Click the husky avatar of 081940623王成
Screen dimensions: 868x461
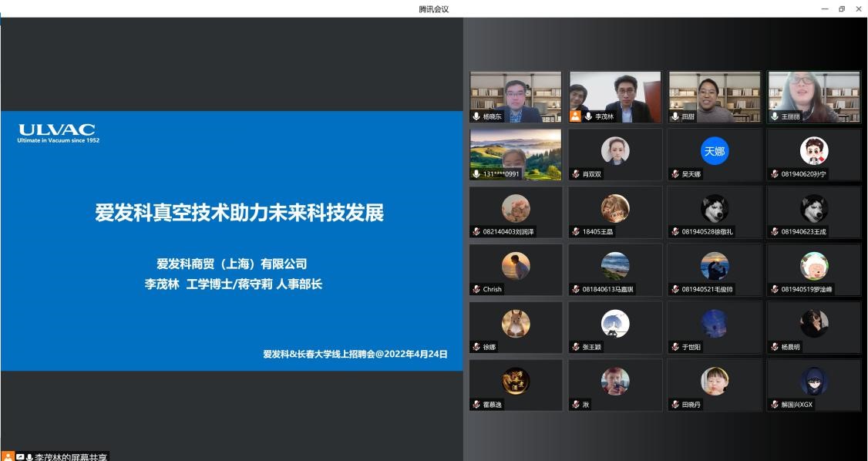814,208
